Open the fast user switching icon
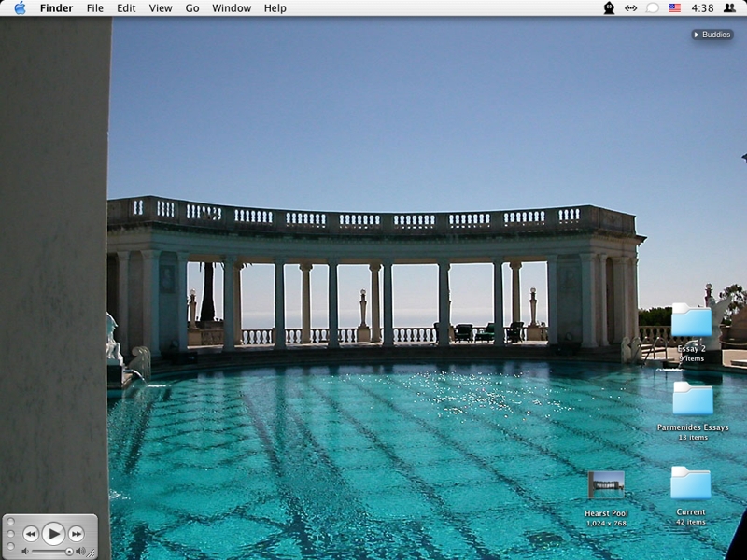Viewport: 747px width, 560px height. point(729,8)
